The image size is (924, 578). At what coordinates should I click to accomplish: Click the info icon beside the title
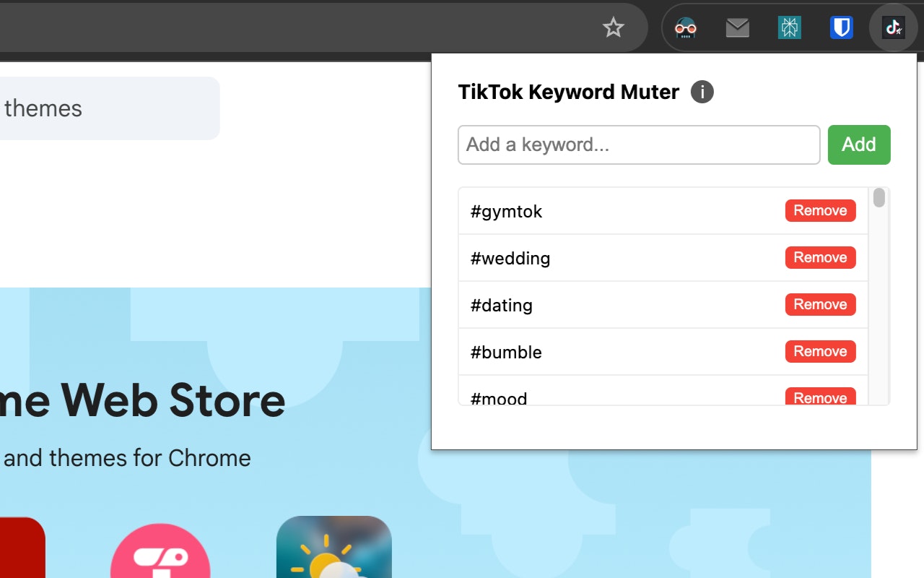tap(702, 92)
